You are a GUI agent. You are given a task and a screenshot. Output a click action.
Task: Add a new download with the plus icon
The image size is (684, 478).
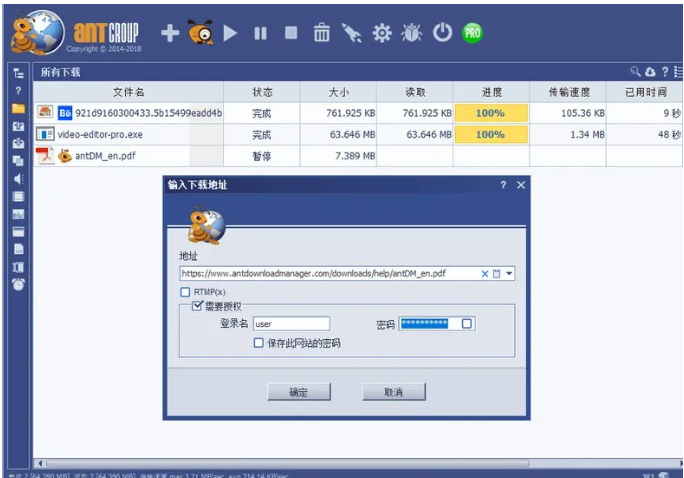pyautogui.click(x=170, y=33)
